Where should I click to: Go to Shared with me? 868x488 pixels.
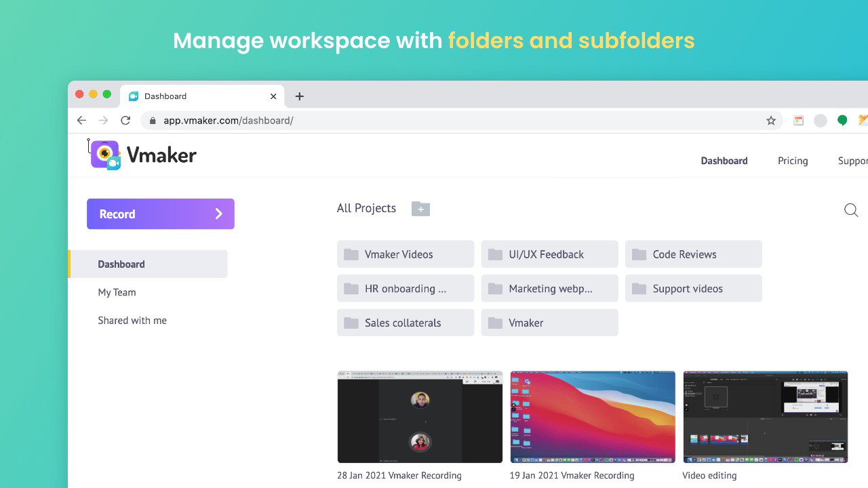point(132,321)
